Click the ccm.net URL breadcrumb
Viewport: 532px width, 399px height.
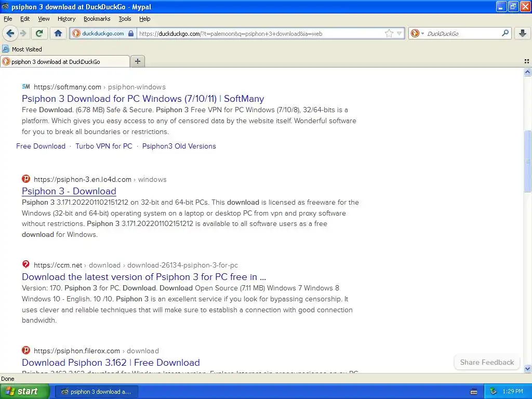[136, 265]
